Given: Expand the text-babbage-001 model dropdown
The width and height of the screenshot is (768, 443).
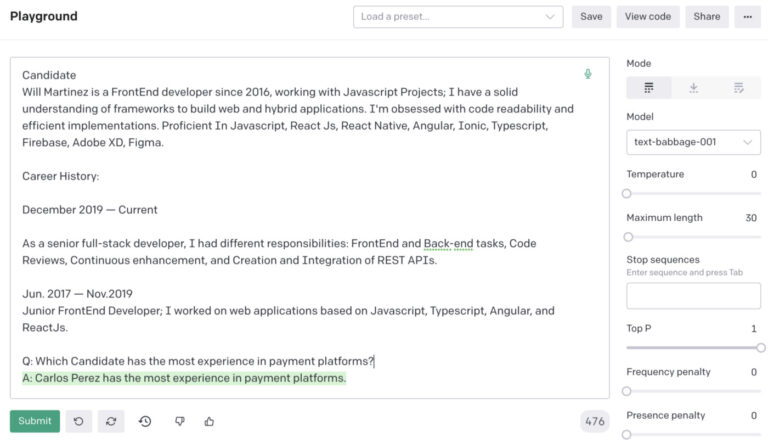Looking at the screenshot, I should [693, 142].
